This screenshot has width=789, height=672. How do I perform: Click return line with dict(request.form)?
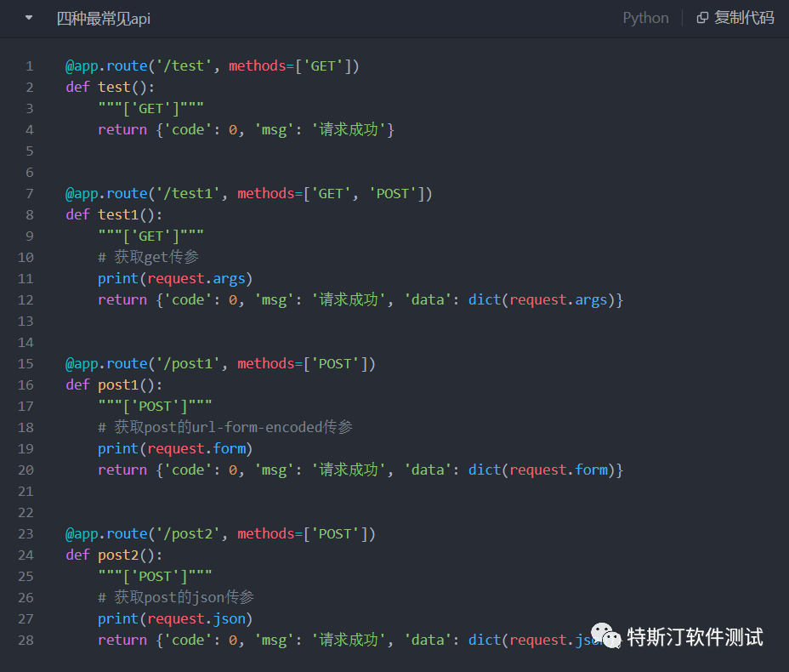click(x=360, y=470)
